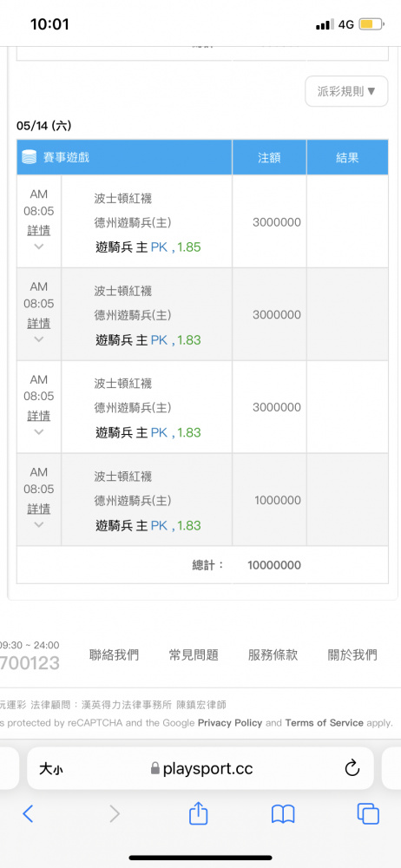Open the 聯絡我們 footer link
The image size is (401, 868).
[x=114, y=655]
